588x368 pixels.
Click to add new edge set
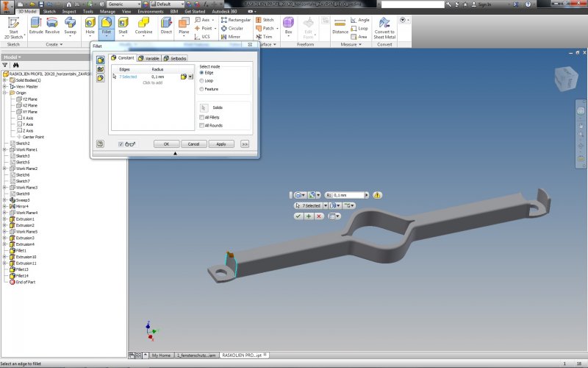[x=153, y=82]
